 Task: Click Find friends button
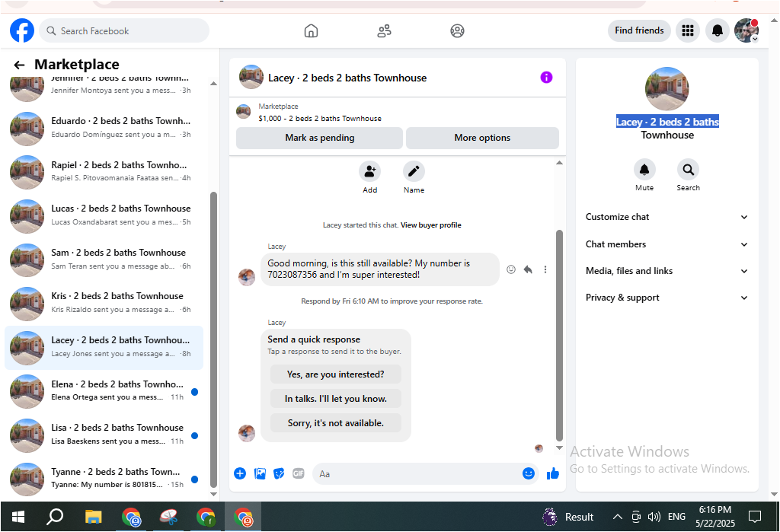pos(639,31)
